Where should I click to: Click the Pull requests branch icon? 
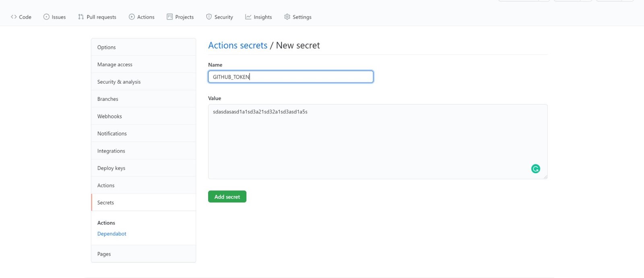(x=81, y=17)
